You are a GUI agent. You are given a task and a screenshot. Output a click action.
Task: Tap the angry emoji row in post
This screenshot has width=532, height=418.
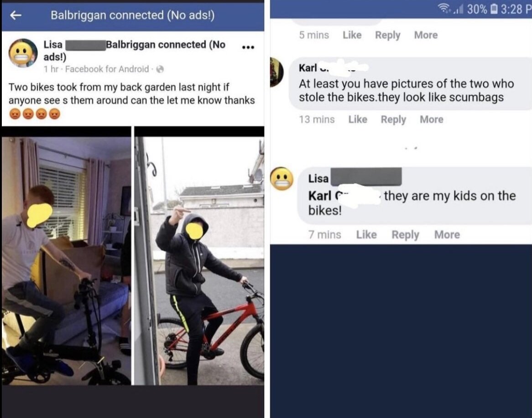(x=35, y=114)
